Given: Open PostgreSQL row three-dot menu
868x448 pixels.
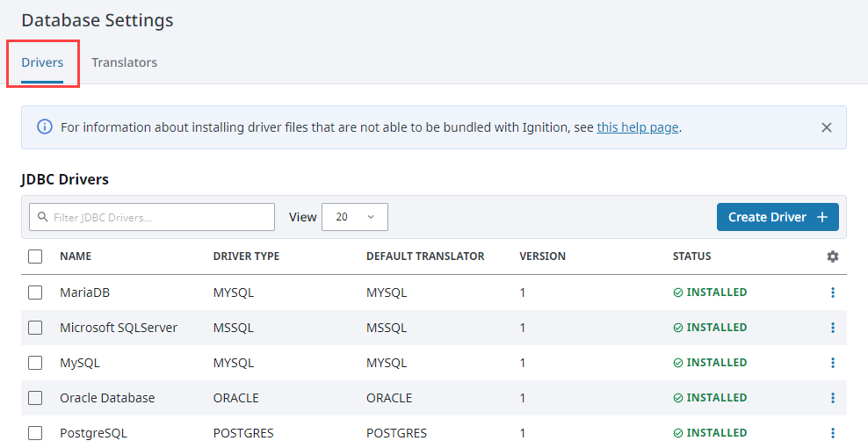Looking at the screenshot, I should point(832,433).
